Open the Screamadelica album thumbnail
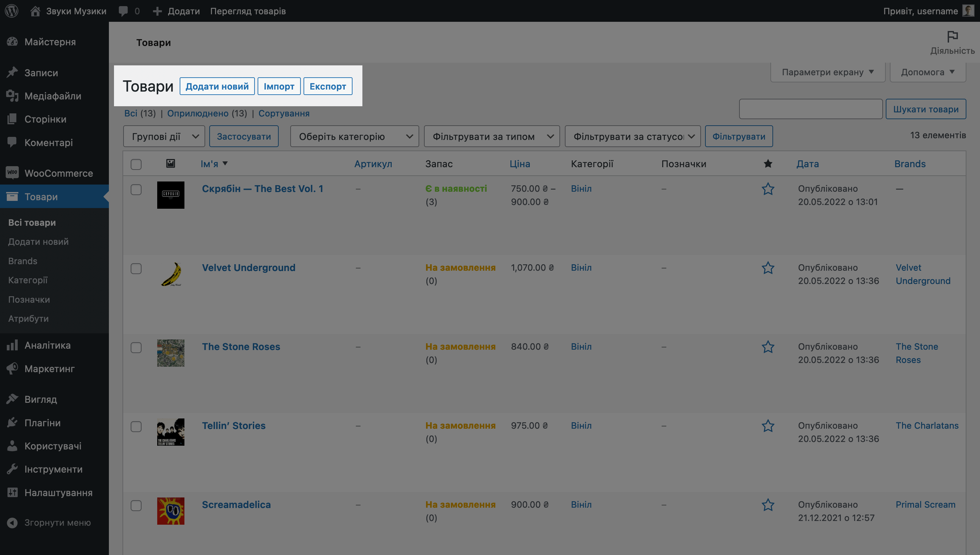This screenshot has width=980, height=555. [x=170, y=511]
